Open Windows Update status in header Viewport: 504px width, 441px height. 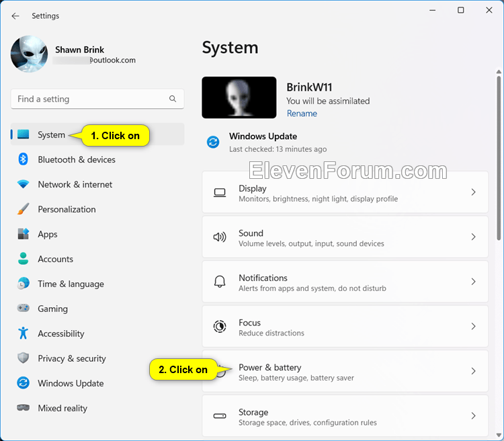[x=267, y=142]
